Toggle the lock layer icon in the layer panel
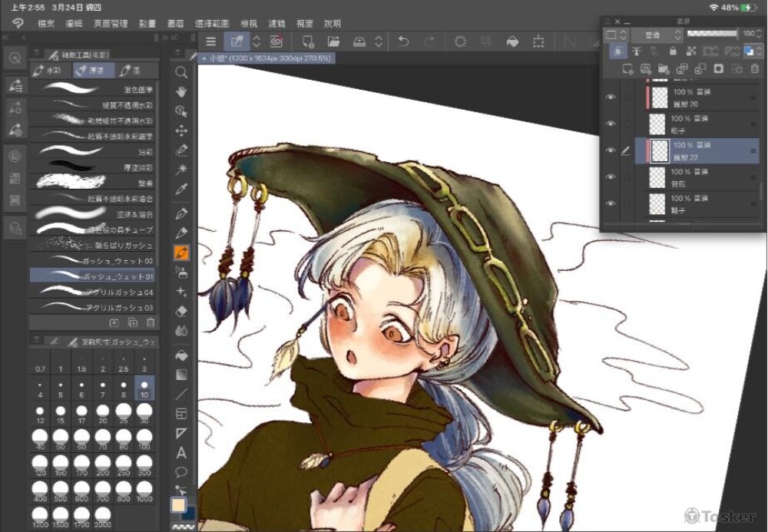The height and width of the screenshot is (532, 768). coord(674,51)
